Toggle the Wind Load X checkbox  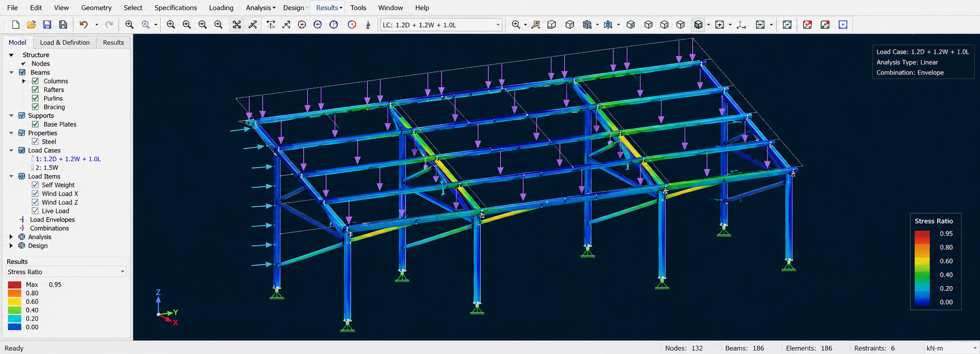35,193
